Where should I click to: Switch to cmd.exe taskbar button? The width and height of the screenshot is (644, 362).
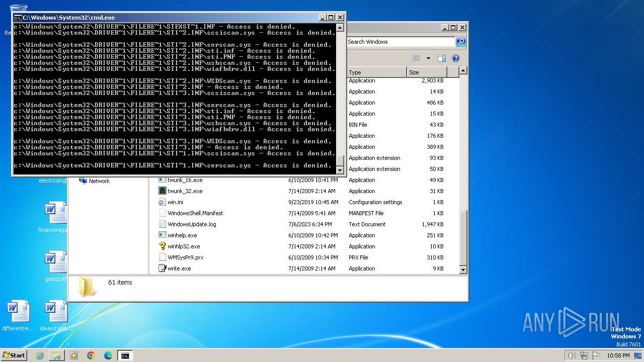point(125,355)
